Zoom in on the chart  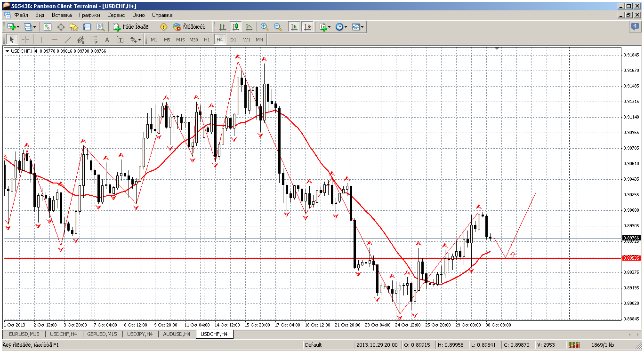(x=264, y=27)
